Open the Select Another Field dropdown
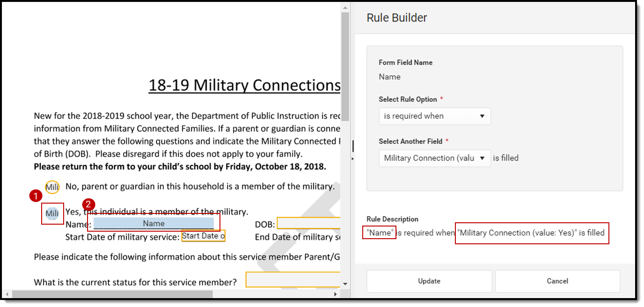The width and height of the screenshot is (644, 307). click(x=434, y=158)
